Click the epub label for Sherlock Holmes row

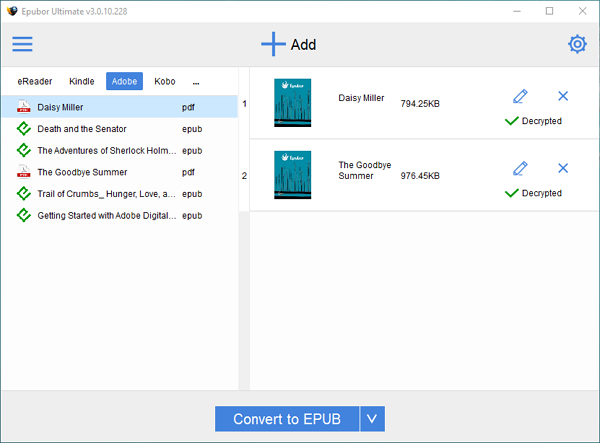pyautogui.click(x=192, y=151)
